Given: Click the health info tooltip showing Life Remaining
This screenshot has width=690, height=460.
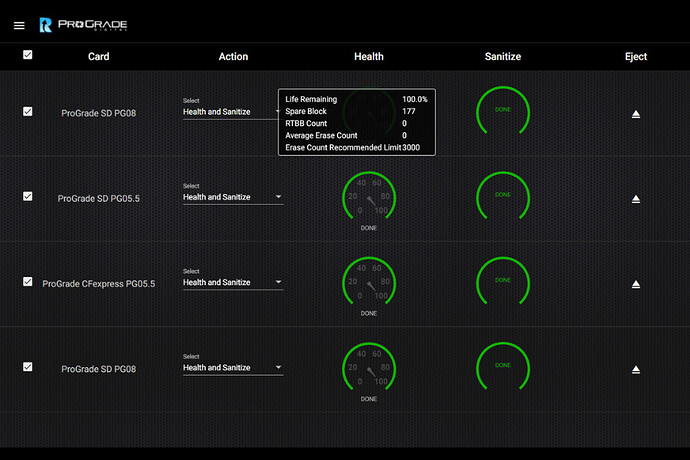Looking at the screenshot, I should (355, 123).
